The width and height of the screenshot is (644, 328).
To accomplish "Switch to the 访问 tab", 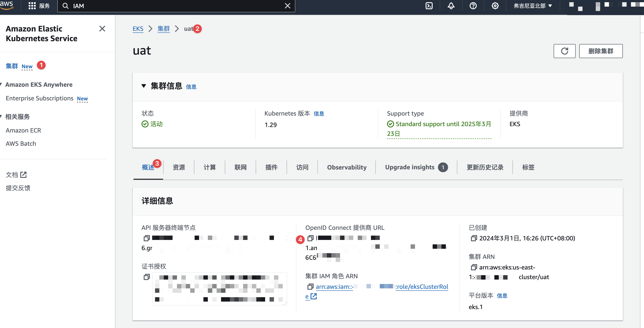I will coord(302,167).
